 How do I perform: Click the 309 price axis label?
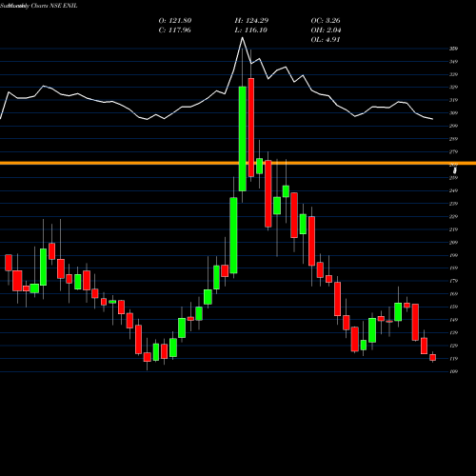point(453,113)
